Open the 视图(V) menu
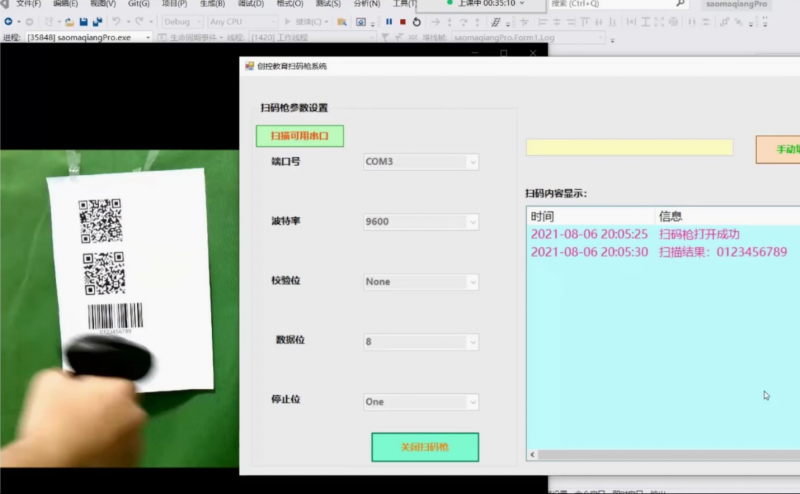This screenshot has height=494, width=800. point(103,4)
